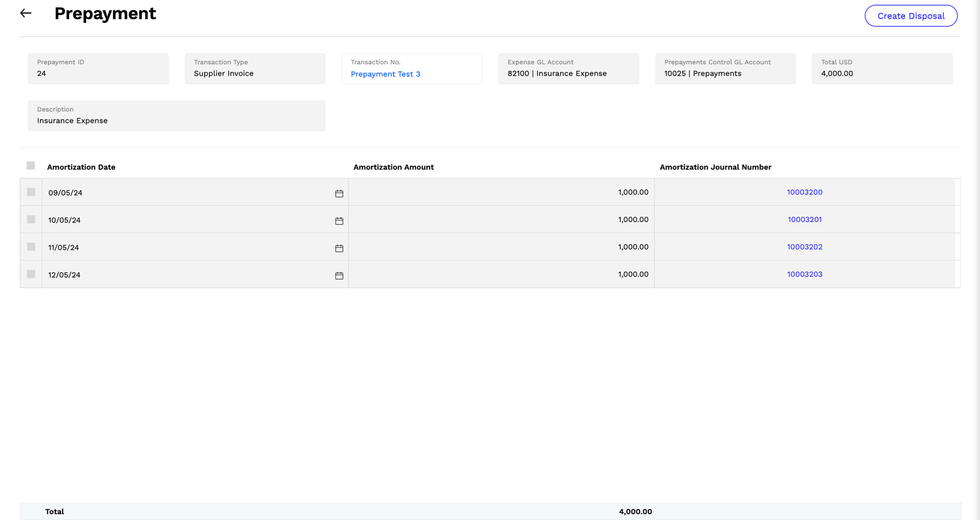The image size is (980, 520).
Task: Check the checkbox for the 12/05/24 amortization row
Action: pyautogui.click(x=31, y=274)
